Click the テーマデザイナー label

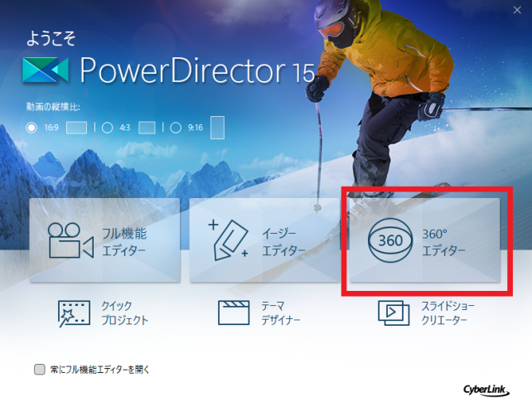point(281,313)
